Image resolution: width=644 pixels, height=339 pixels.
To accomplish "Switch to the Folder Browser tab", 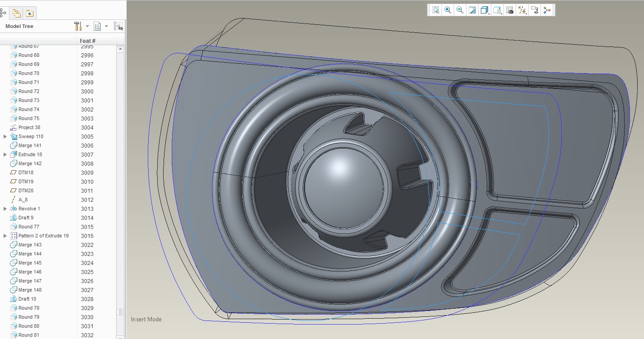I will point(17,13).
